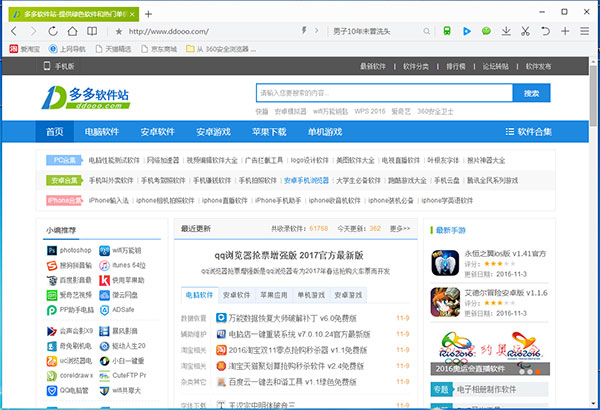Screen dimensions: 600x410
Task: Click the phone icon beside 手机版
Action: pos(47,66)
